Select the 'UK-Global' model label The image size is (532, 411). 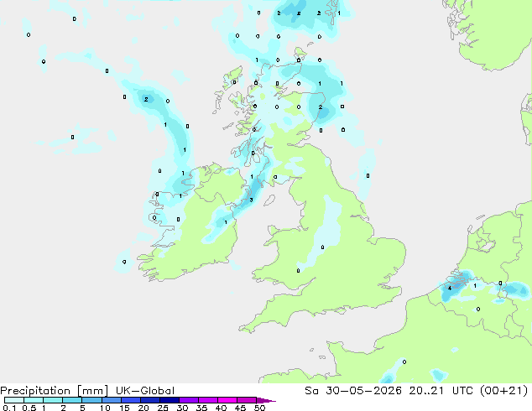pyautogui.click(x=145, y=391)
